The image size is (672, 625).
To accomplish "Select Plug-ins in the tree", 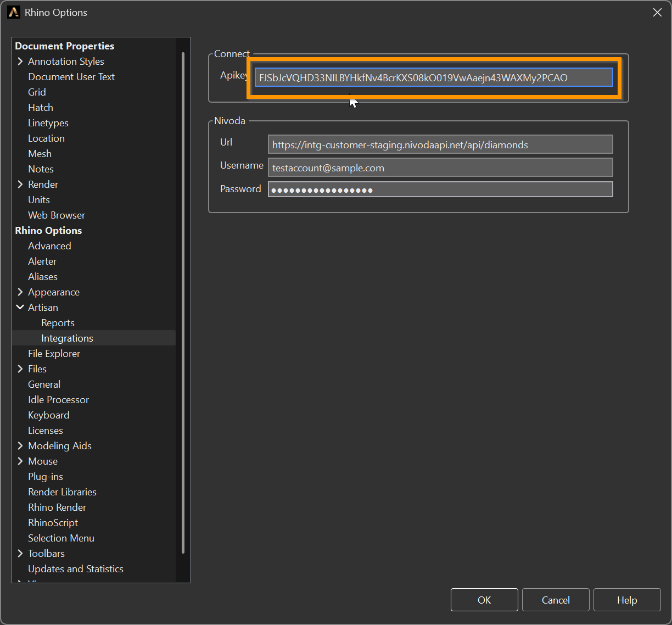I will [46, 477].
